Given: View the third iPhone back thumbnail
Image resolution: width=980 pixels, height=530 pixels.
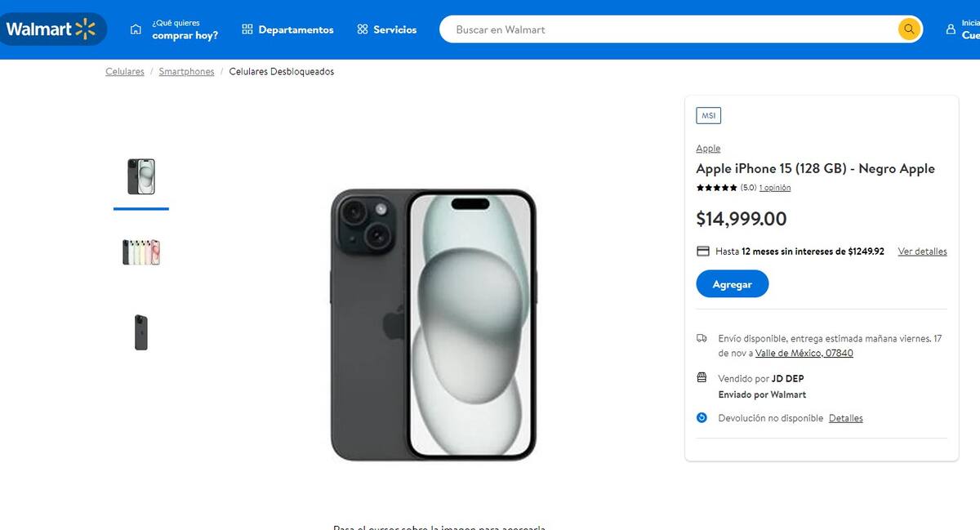Looking at the screenshot, I should coord(141,332).
